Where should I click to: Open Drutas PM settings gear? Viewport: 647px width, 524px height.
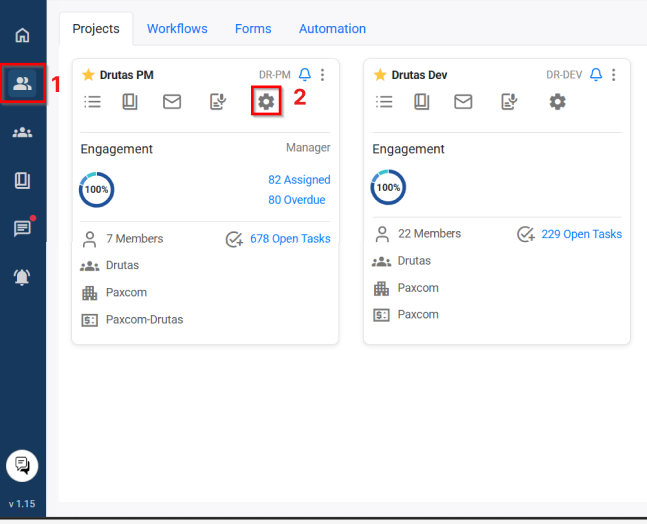(265, 101)
